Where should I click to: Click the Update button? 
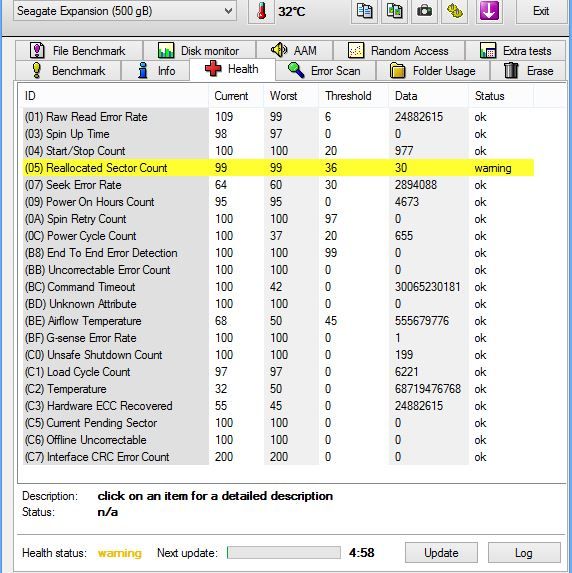441,553
